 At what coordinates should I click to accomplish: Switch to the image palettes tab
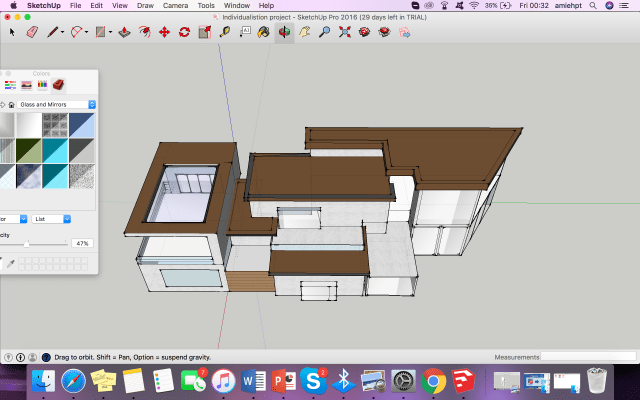tap(27, 84)
